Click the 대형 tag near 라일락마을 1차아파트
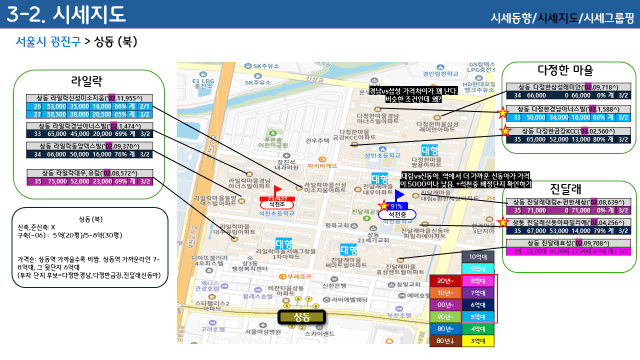 [283, 244]
